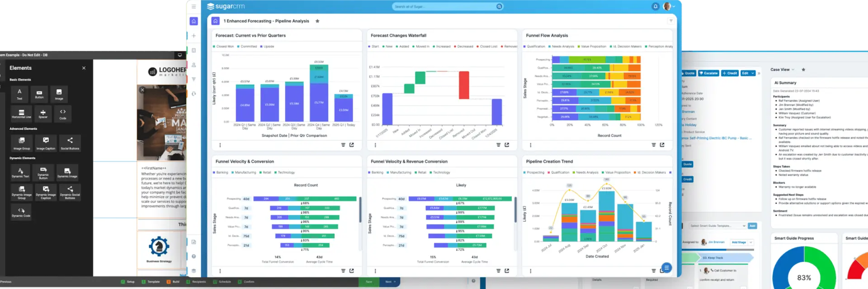
Task: Click the Credit button in case toolbar
Action: click(730, 73)
